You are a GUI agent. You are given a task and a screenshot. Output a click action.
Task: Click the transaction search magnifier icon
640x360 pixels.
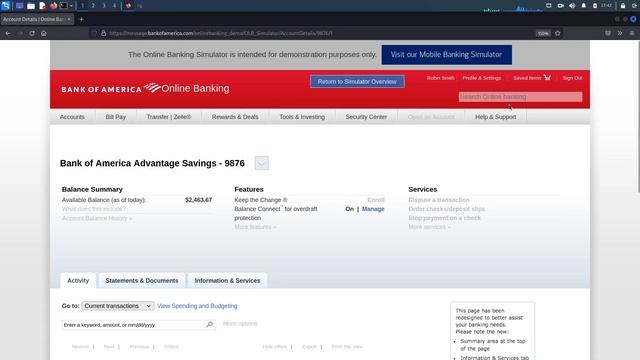point(210,325)
